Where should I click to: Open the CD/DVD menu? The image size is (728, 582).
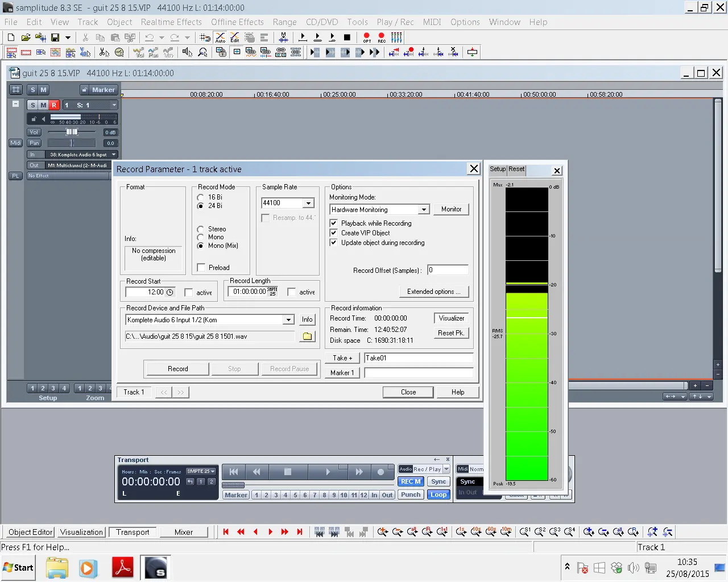point(322,22)
